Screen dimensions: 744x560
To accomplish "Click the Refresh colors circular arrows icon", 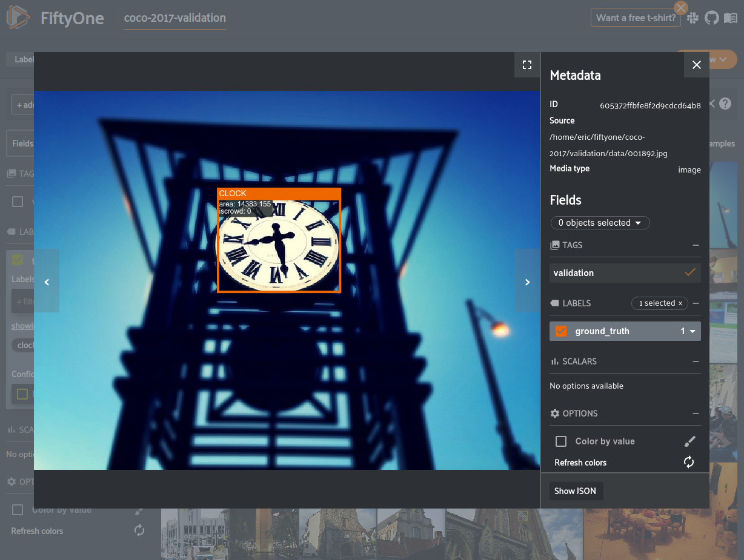I will click(689, 463).
